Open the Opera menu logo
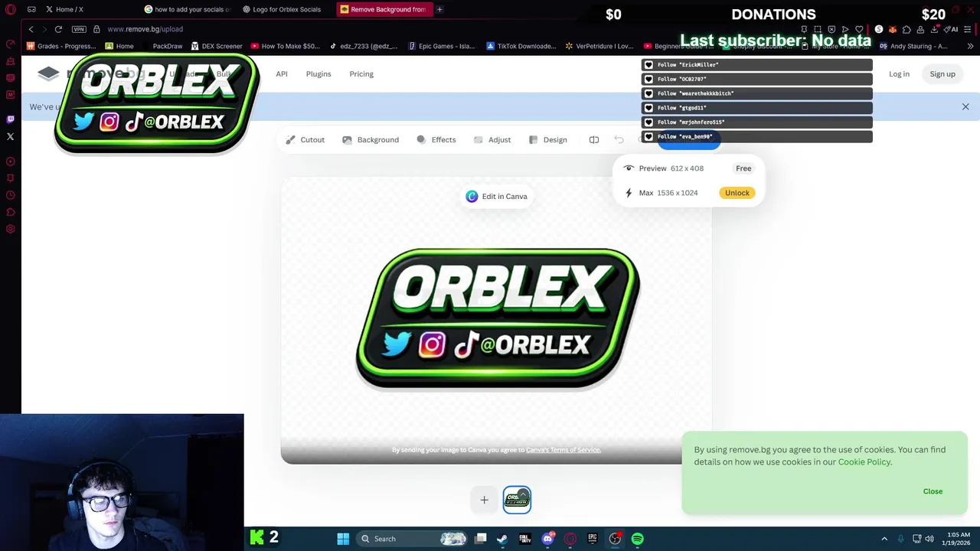This screenshot has height=551, width=980. (x=11, y=9)
